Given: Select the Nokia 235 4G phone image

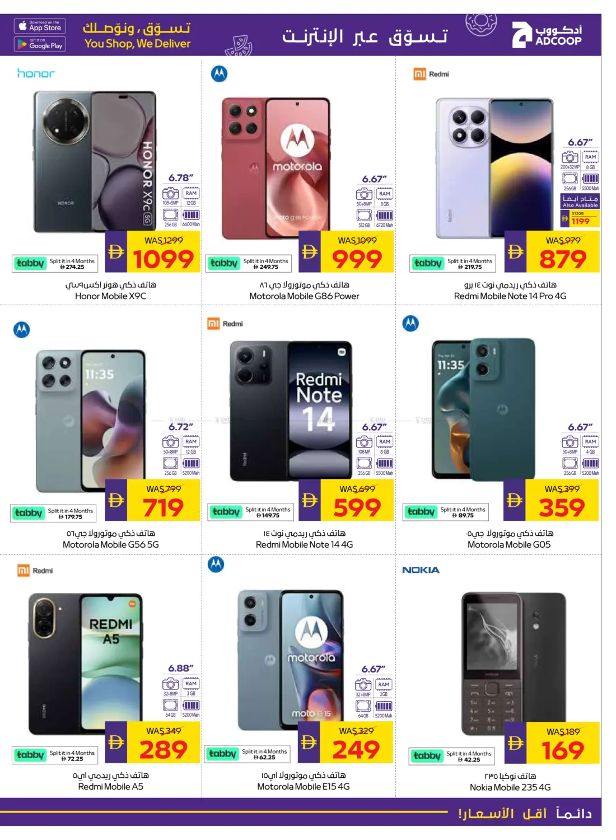Looking at the screenshot, I should (513, 664).
